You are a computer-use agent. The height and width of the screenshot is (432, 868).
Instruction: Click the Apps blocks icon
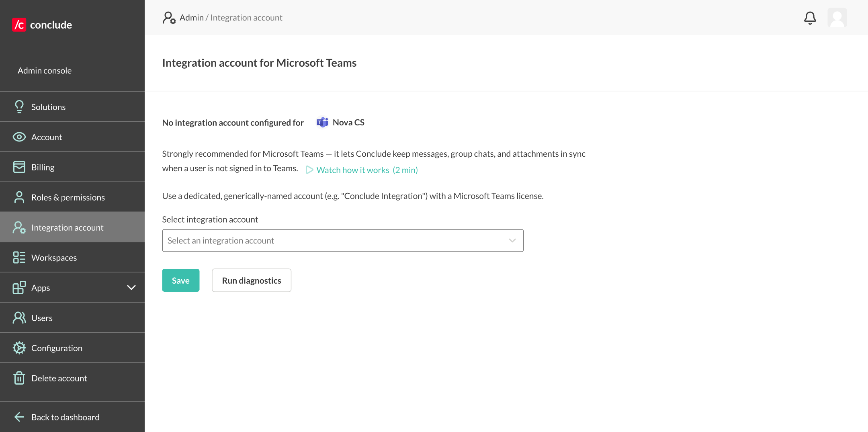(x=19, y=288)
